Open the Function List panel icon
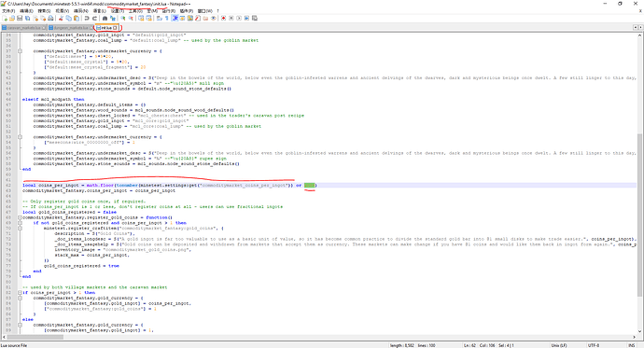Screen dimensions: 644x348 pyautogui.click(x=198, y=19)
